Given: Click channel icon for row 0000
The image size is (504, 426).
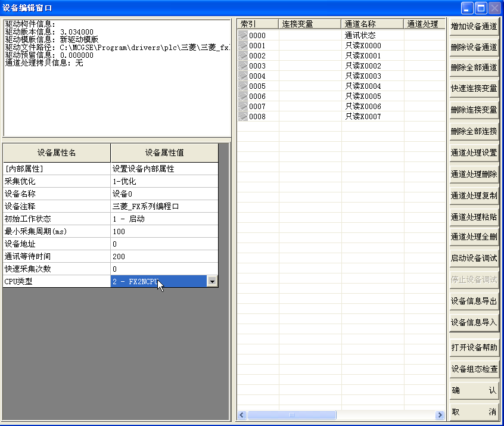Looking at the screenshot, I should pyautogui.click(x=242, y=35).
